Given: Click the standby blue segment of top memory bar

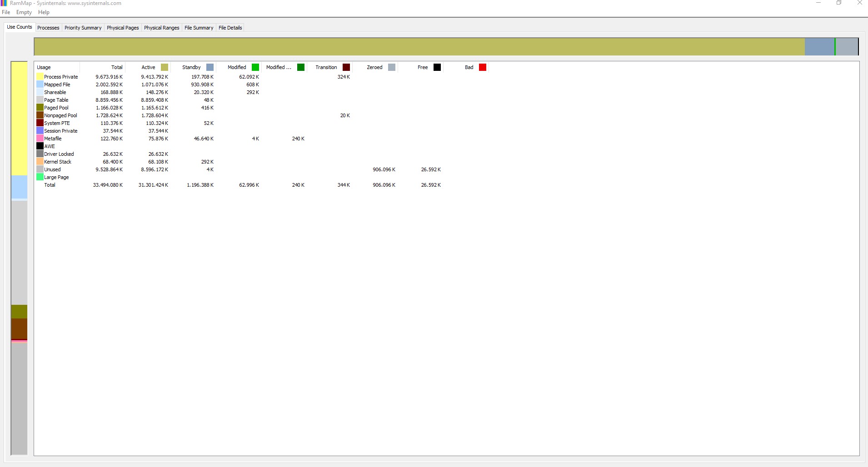Looking at the screenshot, I should pos(819,47).
